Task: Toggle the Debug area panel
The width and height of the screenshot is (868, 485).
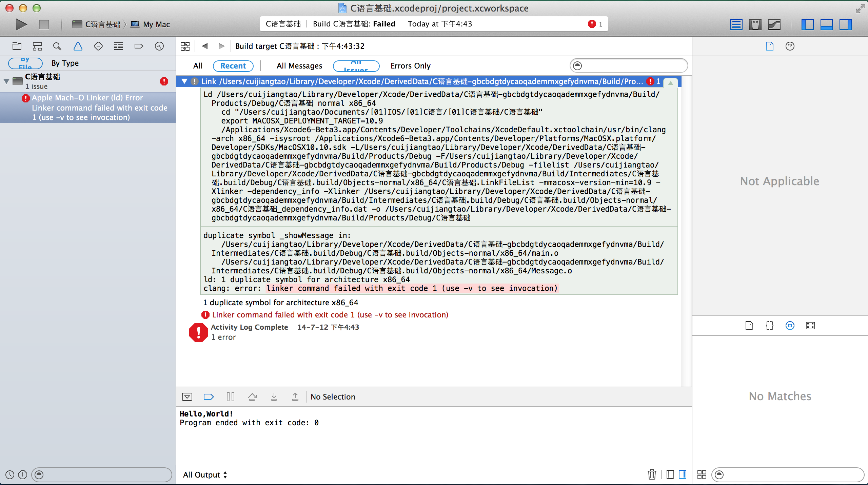Action: pyautogui.click(x=826, y=24)
